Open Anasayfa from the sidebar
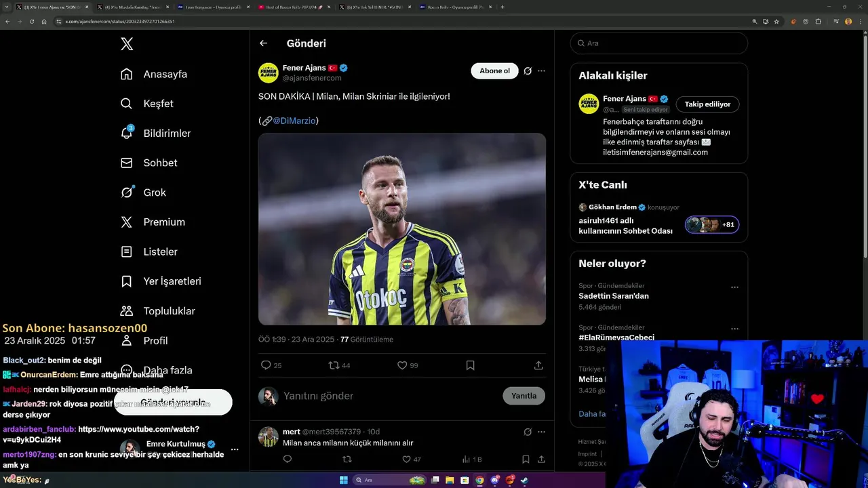Image resolution: width=868 pixels, height=488 pixels. point(154,74)
